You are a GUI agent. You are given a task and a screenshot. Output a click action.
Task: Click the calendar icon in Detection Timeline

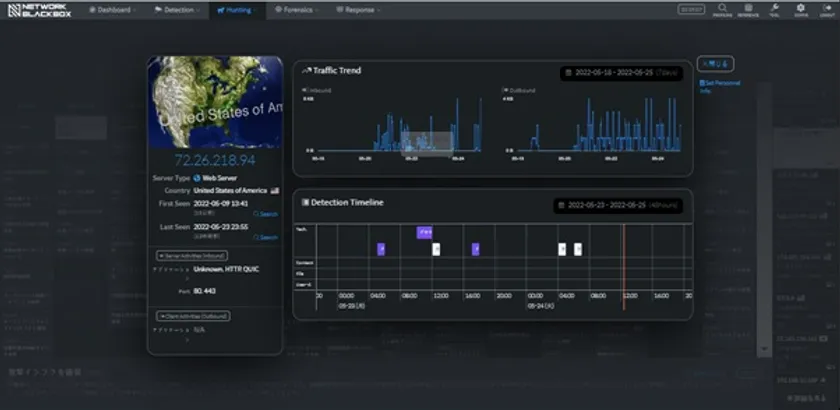(562, 205)
